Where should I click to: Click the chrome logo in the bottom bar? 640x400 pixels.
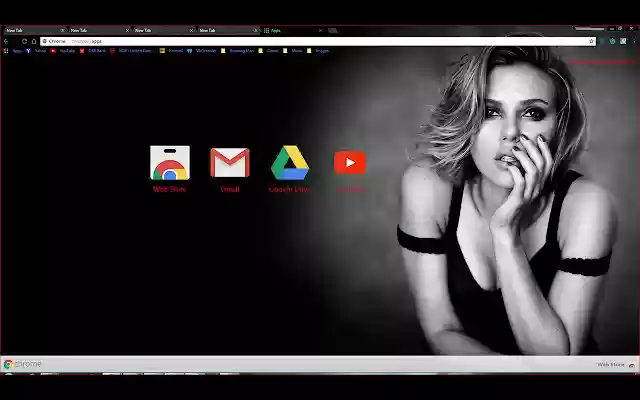click(x=22, y=364)
